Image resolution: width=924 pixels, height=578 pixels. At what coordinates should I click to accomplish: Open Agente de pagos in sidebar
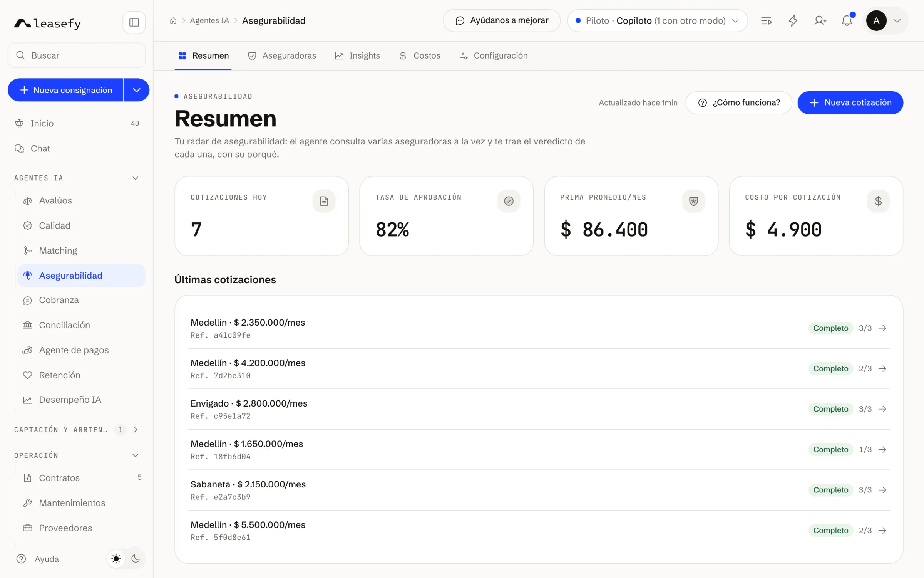(81, 350)
